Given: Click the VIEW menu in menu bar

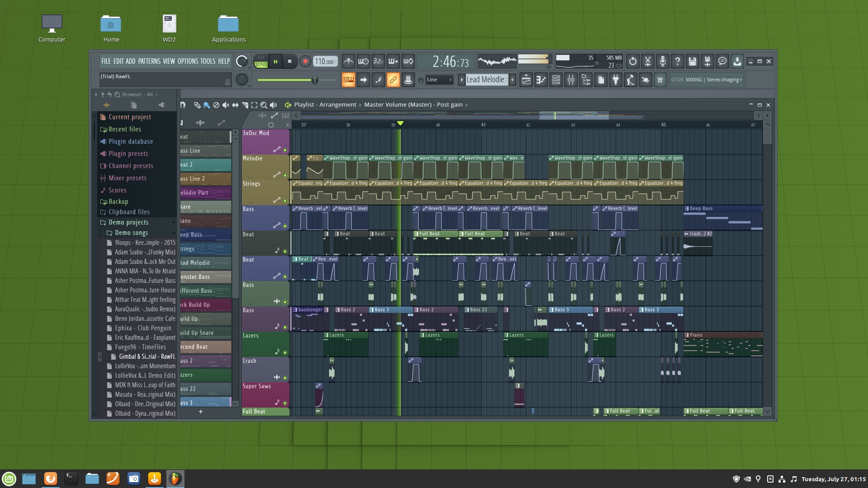Looking at the screenshot, I should [169, 61].
